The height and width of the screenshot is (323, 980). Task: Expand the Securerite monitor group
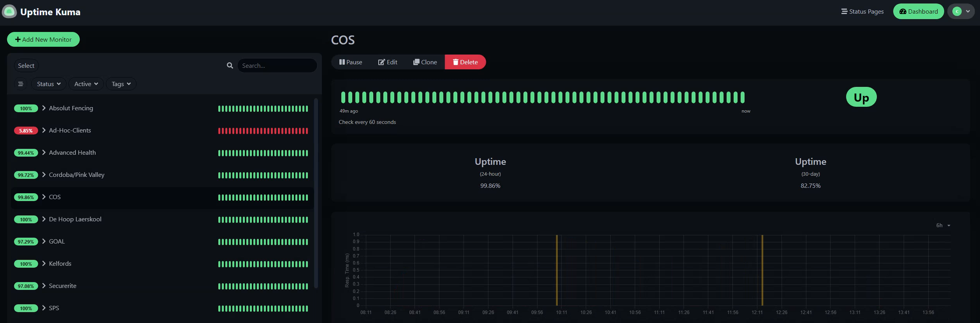tap(44, 286)
